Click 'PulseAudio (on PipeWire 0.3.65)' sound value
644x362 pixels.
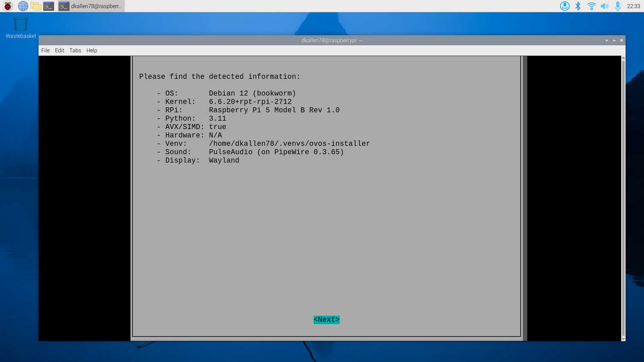[x=276, y=152]
